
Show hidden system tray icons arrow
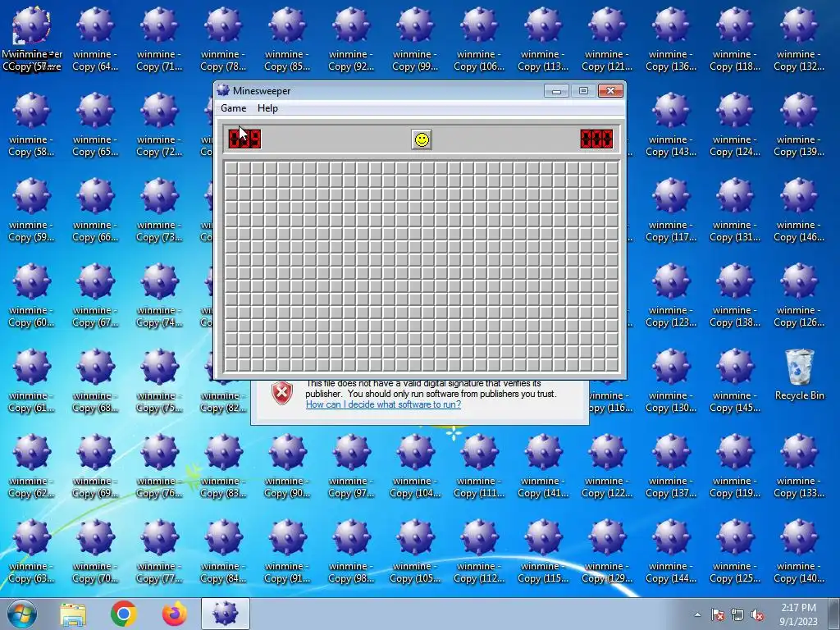point(697,614)
